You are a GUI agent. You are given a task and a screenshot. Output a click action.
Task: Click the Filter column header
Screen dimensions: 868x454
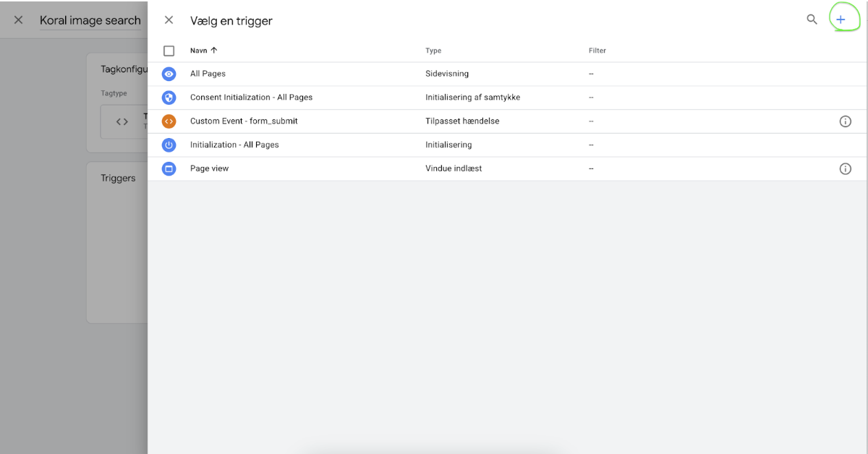(597, 51)
